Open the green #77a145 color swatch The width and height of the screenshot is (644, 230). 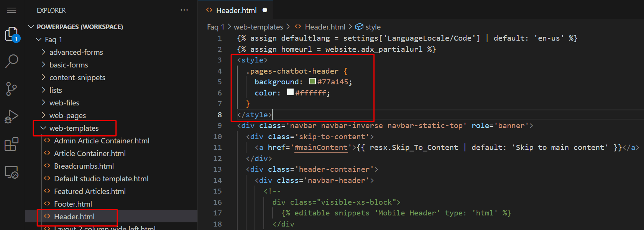pyautogui.click(x=312, y=81)
